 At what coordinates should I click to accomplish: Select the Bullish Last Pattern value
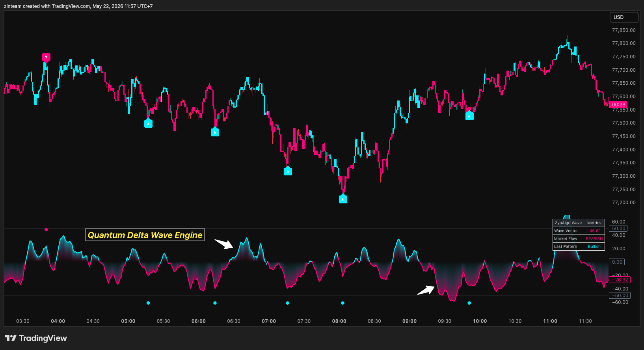(594, 247)
